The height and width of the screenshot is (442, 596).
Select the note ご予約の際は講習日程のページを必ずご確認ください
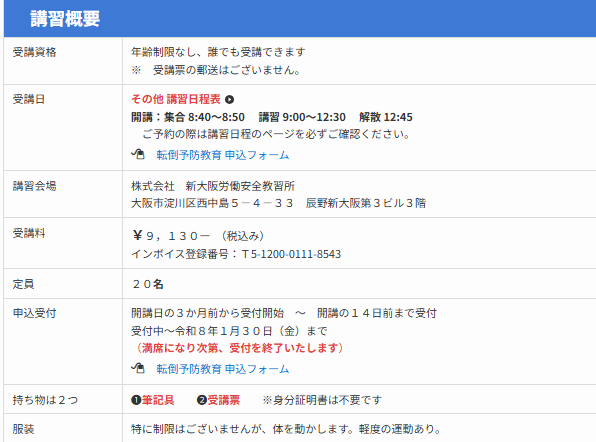[x=276, y=134]
